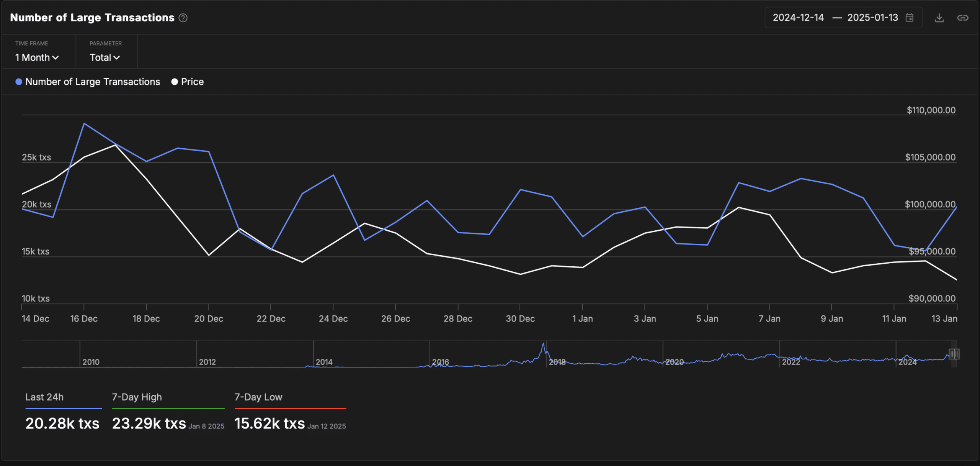Click the 2014 marker in the overview timeline

click(x=324, y=362)
